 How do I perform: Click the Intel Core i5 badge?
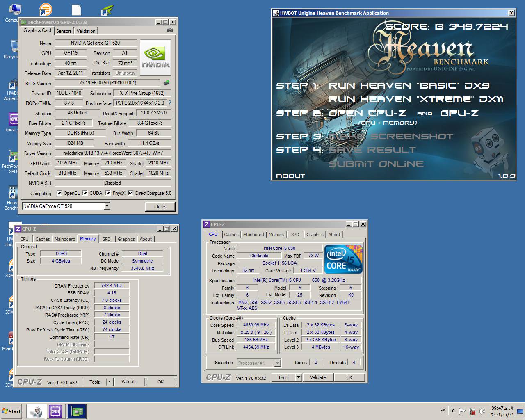(x=343, y=259)
